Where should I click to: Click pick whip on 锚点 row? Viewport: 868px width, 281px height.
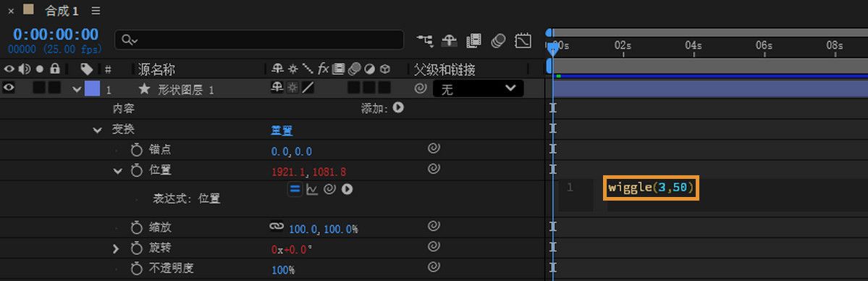click(x=434, y=148)
